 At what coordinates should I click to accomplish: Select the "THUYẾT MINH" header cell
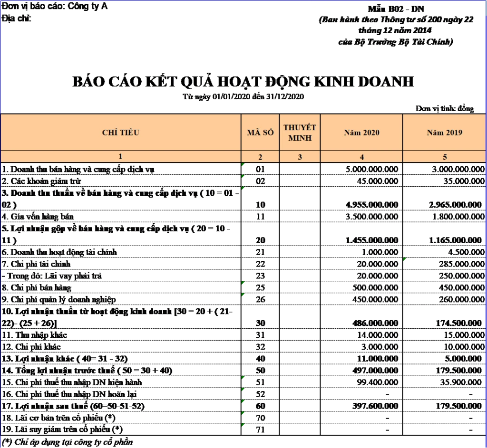coord(300,133)
